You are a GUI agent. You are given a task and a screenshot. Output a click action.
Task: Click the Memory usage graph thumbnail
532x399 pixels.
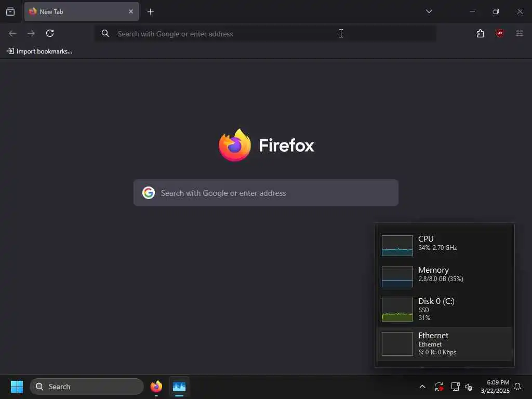point(397,277)
